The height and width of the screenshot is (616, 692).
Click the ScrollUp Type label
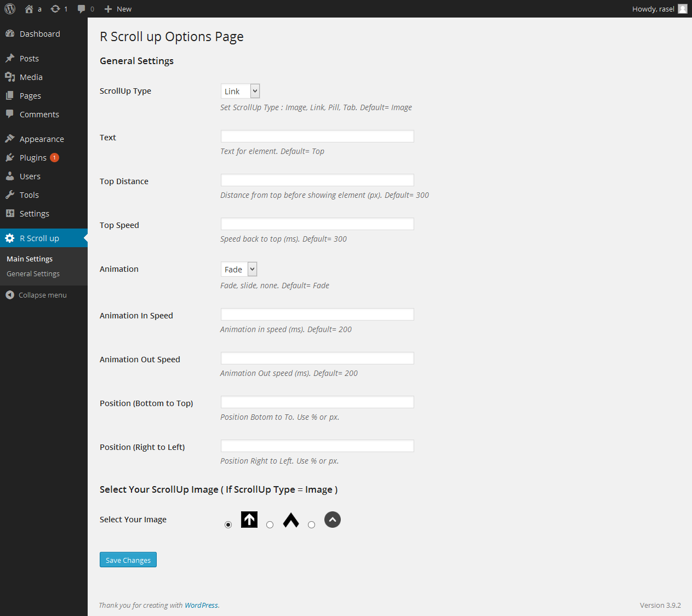click(x=125, y=91)
